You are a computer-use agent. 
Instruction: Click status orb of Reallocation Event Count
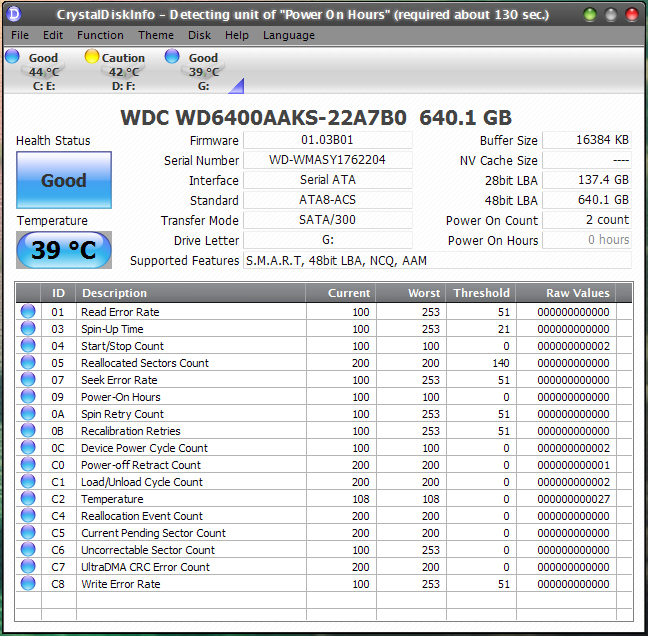[x=28, y=515]
